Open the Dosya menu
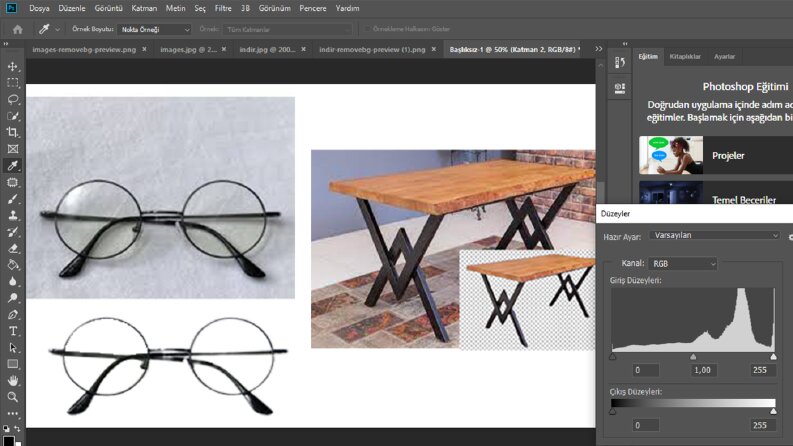The image size is (793, 446). [x=39, y=9]
